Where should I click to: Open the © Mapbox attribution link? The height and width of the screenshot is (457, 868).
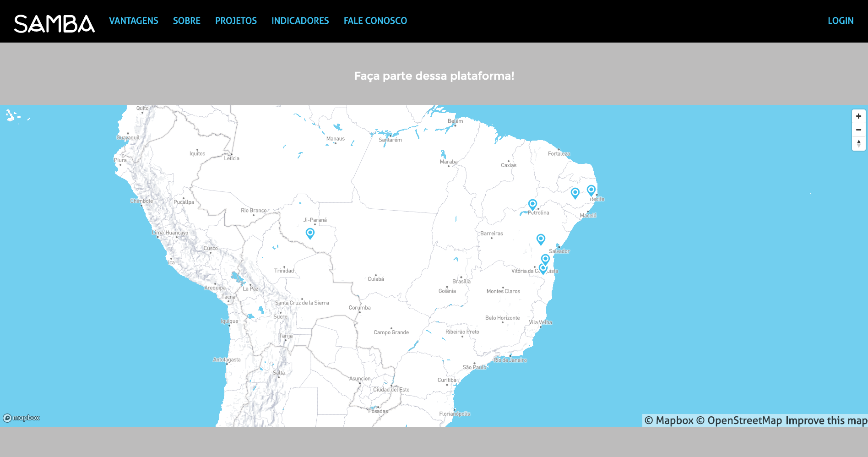[x=669, y=420]
